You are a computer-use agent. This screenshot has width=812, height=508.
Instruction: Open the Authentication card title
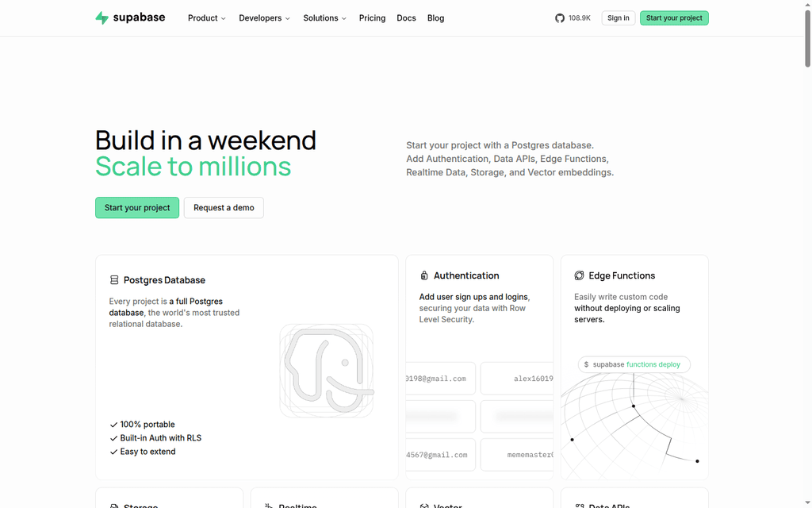click(466, 275)
